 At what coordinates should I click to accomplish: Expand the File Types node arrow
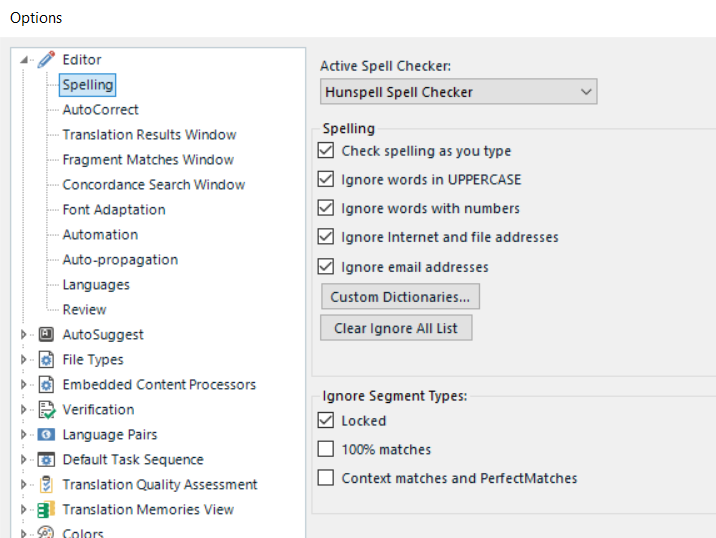pyautogui.click(x=24, y=359)
